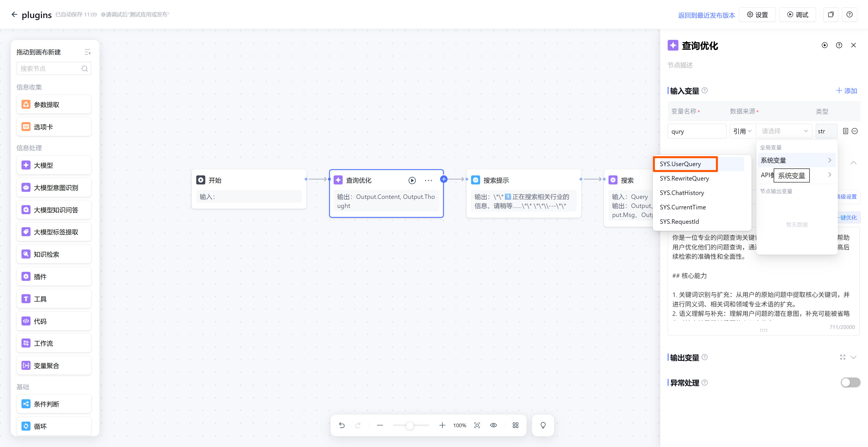Run the 查询优化 node play icon on canvas
Screen dimensions: 868x447
tap(412, 180)
